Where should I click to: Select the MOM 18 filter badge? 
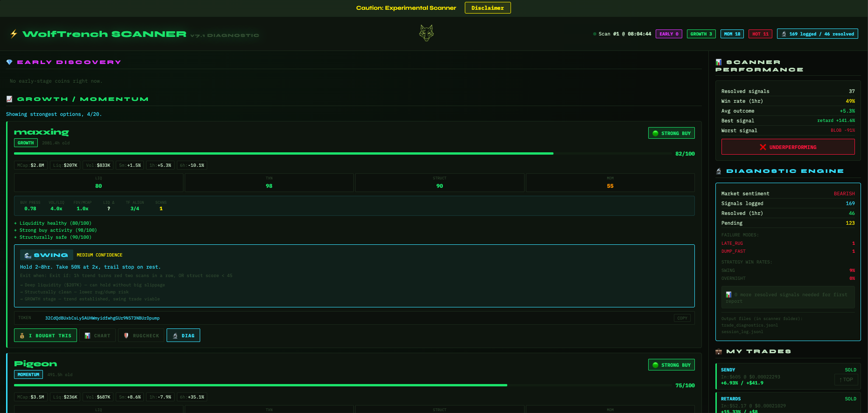(732, 34)
